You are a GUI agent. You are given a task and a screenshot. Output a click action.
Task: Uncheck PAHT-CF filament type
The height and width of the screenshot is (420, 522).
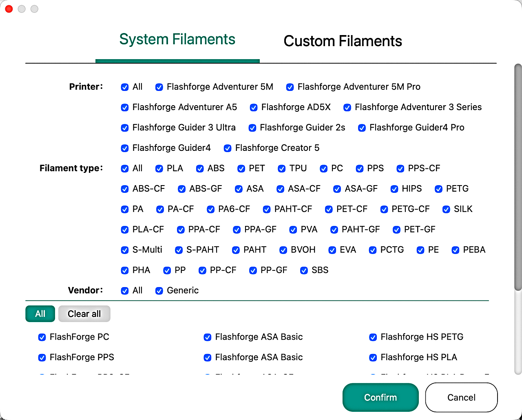[267, 209]
